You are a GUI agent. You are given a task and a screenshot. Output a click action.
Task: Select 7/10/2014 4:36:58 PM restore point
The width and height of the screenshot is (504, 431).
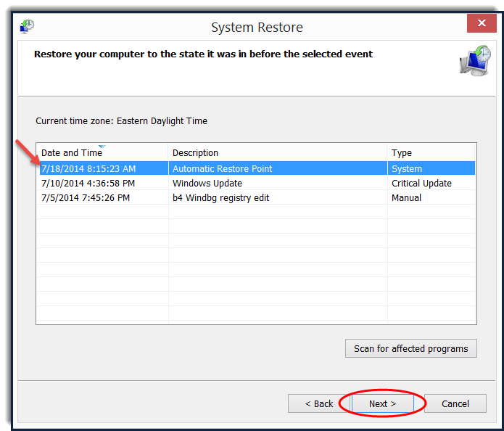point(257,183)
